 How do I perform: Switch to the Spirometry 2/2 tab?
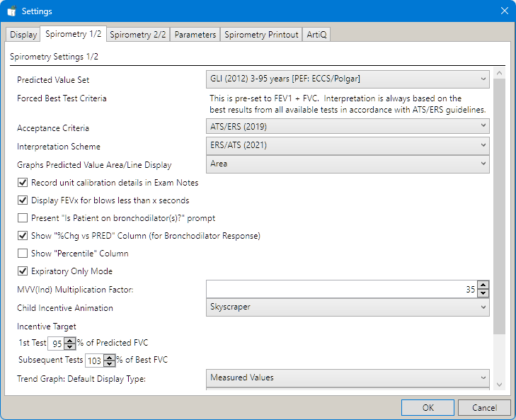point(138,35)
